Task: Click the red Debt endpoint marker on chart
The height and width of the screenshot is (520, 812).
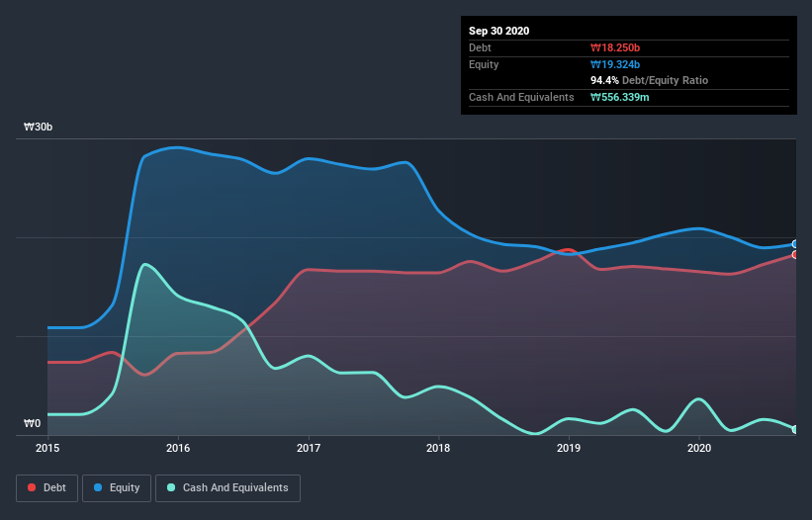Action: coord(795,255)
